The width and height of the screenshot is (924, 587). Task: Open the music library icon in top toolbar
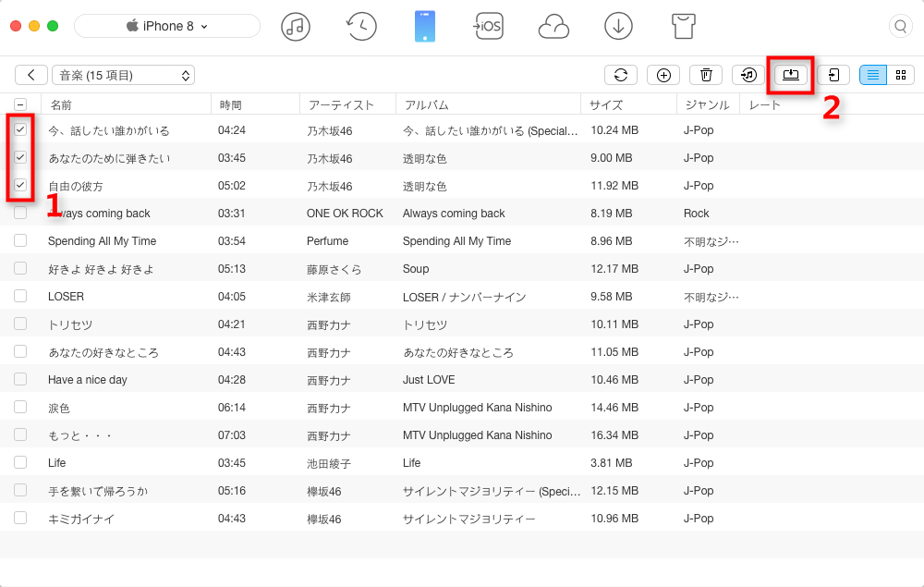(x=296, y=27)
